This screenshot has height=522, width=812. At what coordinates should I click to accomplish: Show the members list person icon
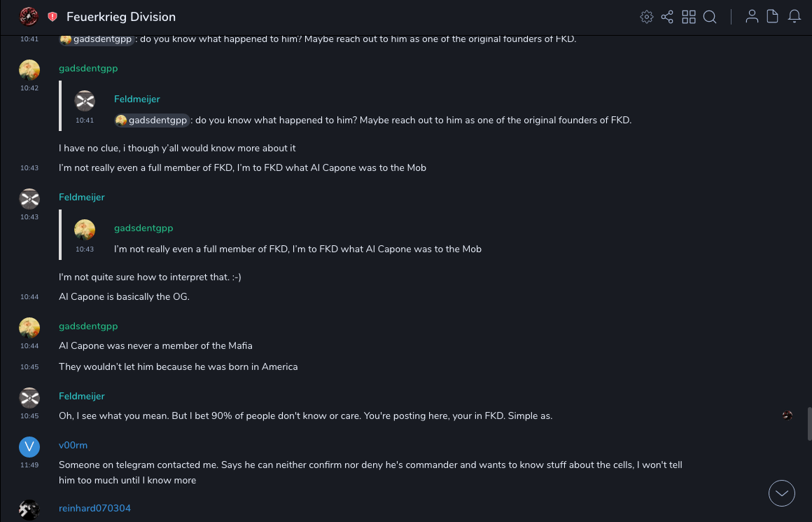point(752,17)
